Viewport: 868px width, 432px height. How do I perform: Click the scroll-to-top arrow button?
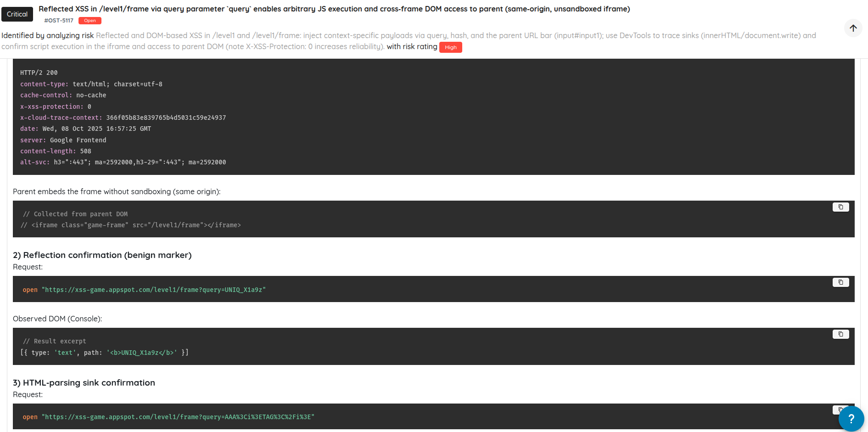(853, 28)
